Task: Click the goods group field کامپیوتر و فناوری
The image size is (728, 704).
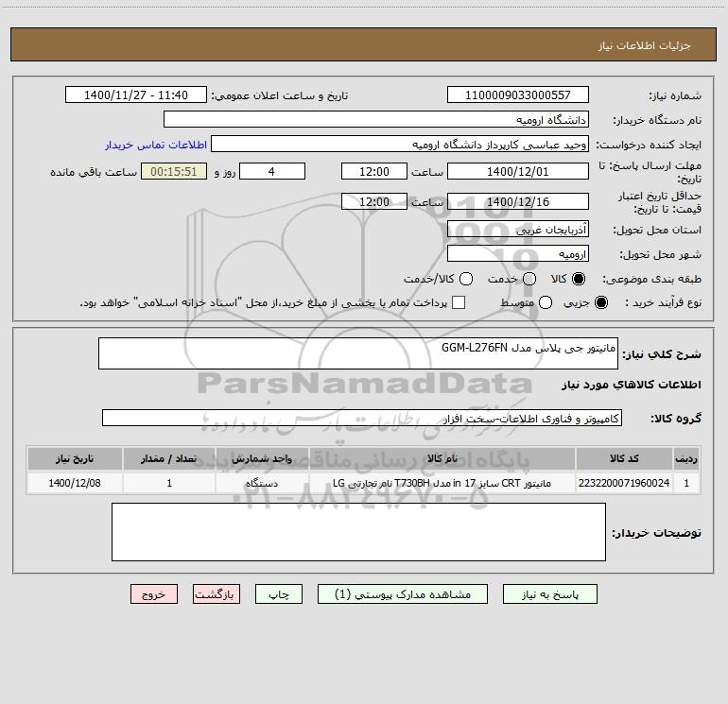Action: tap(362, 418)
